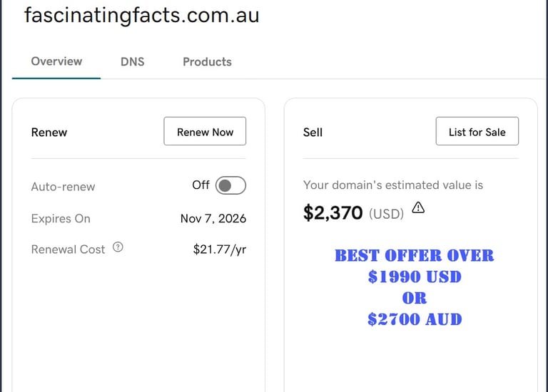Click the warning triangle beside estimated value
The width and height of the screenshot is (548, 392).
click(x=418, y=208)
